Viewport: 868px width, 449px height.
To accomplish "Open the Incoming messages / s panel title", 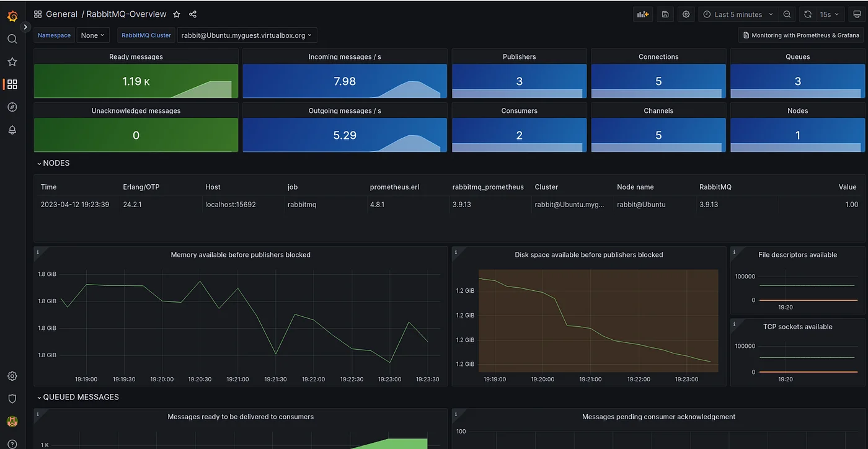I will point(345,56).
